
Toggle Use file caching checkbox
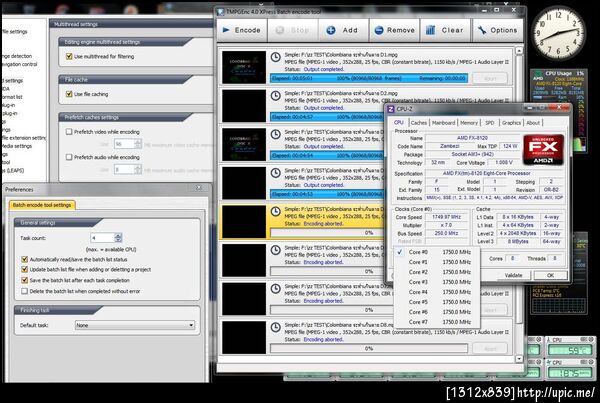tap(69, 94)
